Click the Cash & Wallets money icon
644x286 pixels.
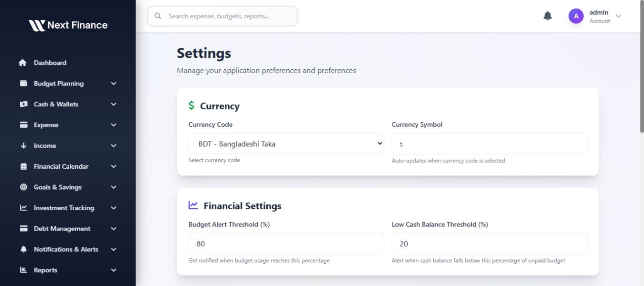coord(23,104)
